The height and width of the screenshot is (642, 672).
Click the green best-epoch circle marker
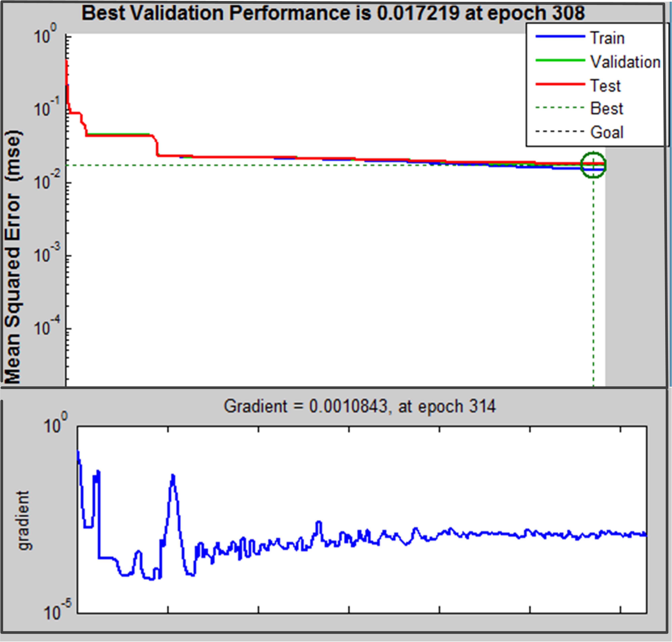(x=593, y=165)
